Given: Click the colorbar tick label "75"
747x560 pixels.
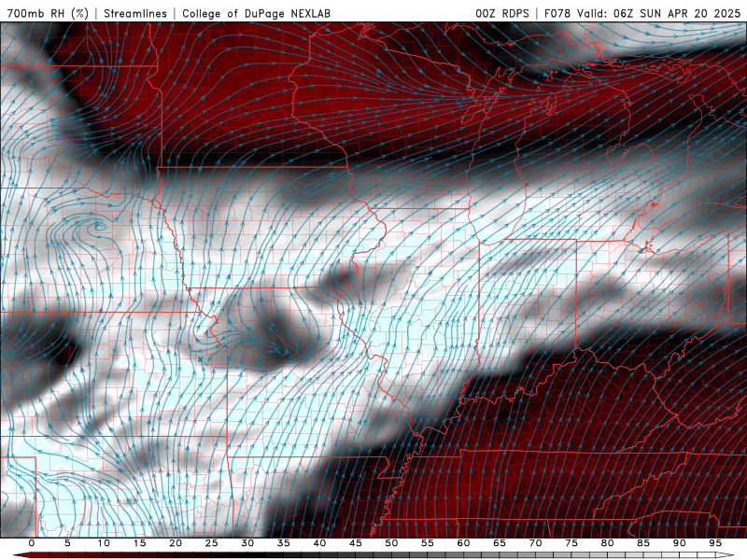Looking at the screenshot, I should tap(571, 543).
